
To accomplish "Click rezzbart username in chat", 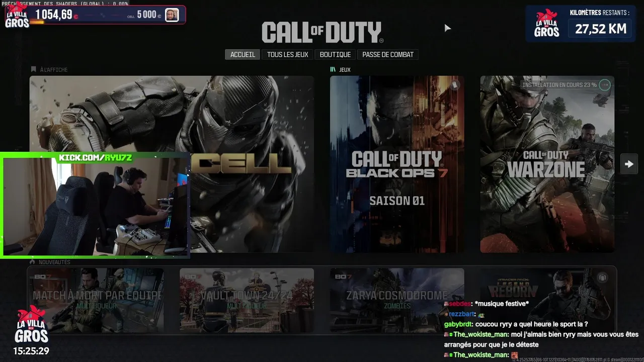I will tap(462, 314).
